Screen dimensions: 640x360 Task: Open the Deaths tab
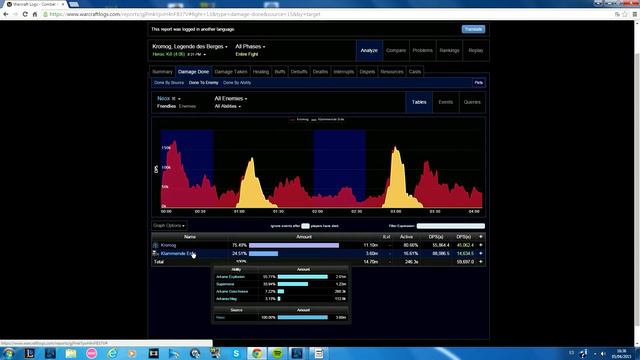(x=320, y=71)
